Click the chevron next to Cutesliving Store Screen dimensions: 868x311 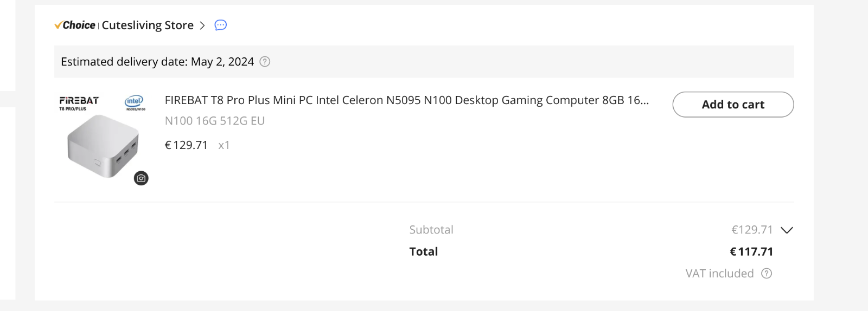[202, 25]
